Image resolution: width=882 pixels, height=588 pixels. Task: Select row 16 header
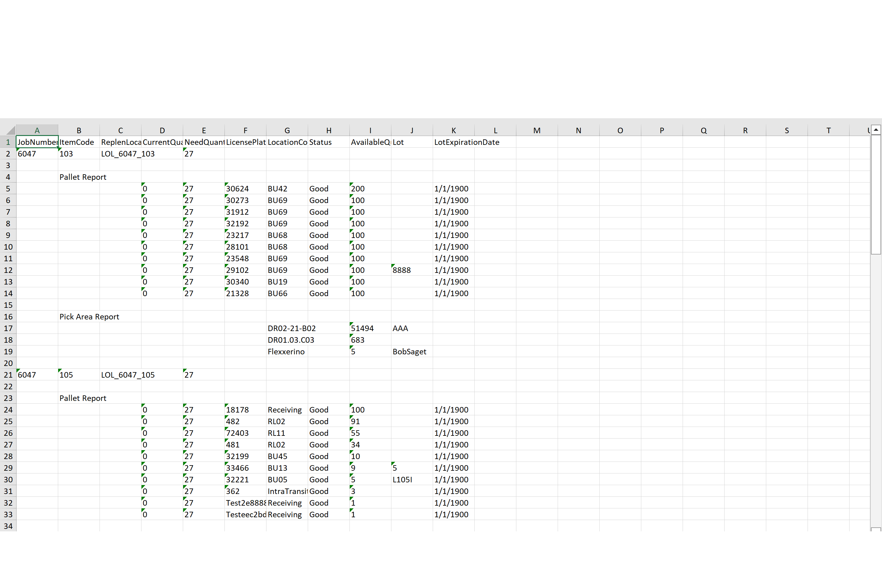[8, 316]
